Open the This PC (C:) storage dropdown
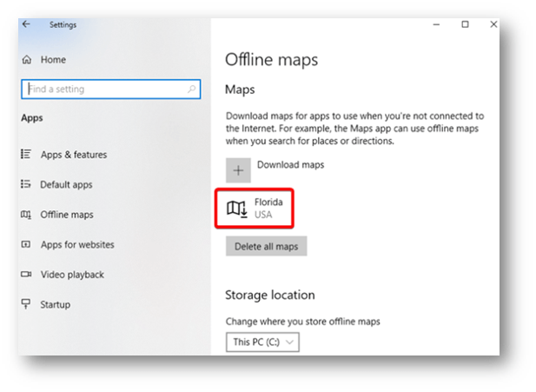This screenshot has width=536, height=392. pyautogui.click(x=262, y=342)
